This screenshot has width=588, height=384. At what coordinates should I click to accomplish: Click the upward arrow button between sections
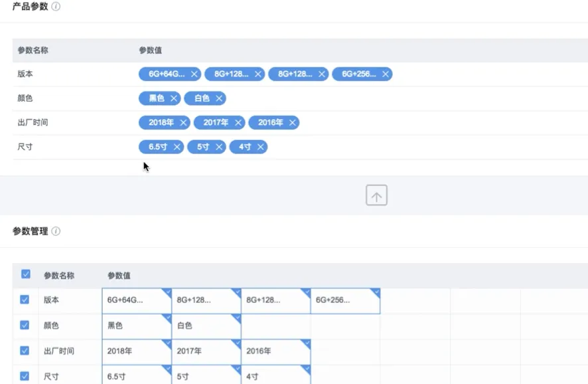376,195
